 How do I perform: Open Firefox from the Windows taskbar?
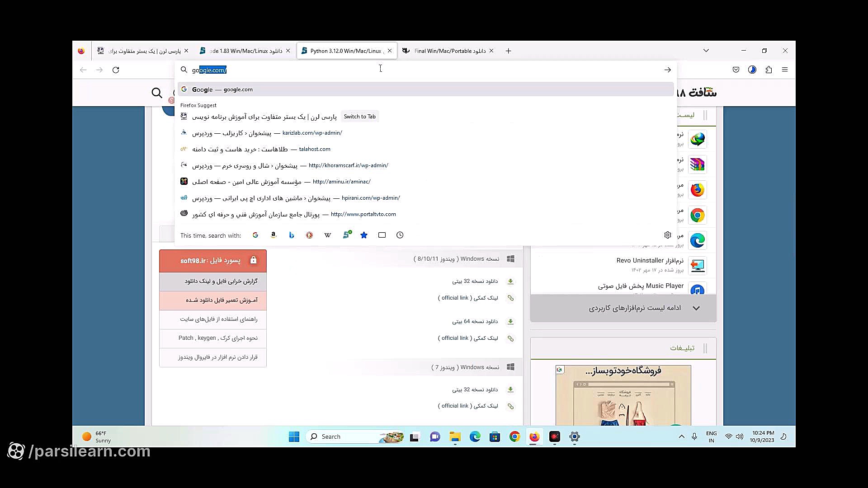pyautogui.click(x=534, y=436)
